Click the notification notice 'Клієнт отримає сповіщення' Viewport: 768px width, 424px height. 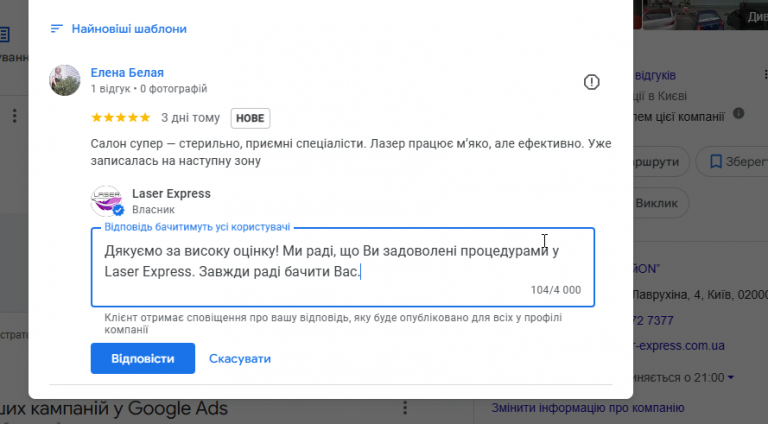[x=333, y=323]
